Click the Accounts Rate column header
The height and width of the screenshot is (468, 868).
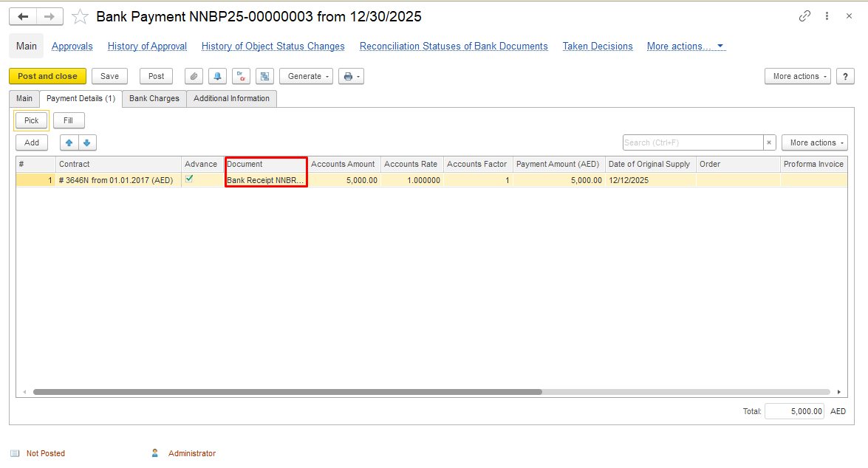click(x=412, y=165)
